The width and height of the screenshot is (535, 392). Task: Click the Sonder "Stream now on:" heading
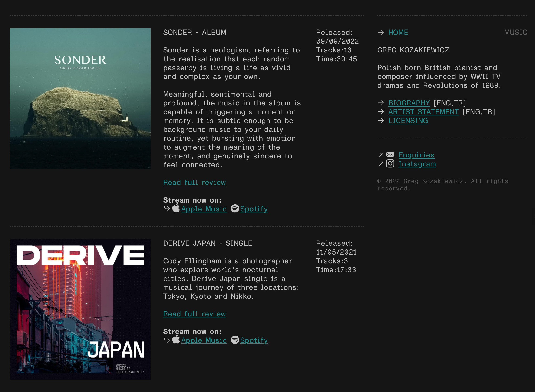pyautogui.click(x=192, y=200)
